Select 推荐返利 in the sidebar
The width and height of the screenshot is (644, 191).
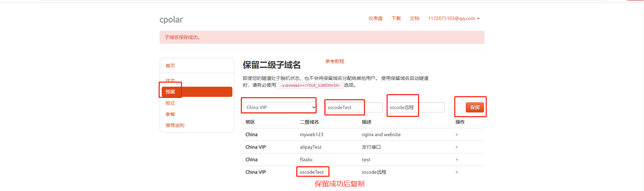pyautogui.click(x=175, y=125)
